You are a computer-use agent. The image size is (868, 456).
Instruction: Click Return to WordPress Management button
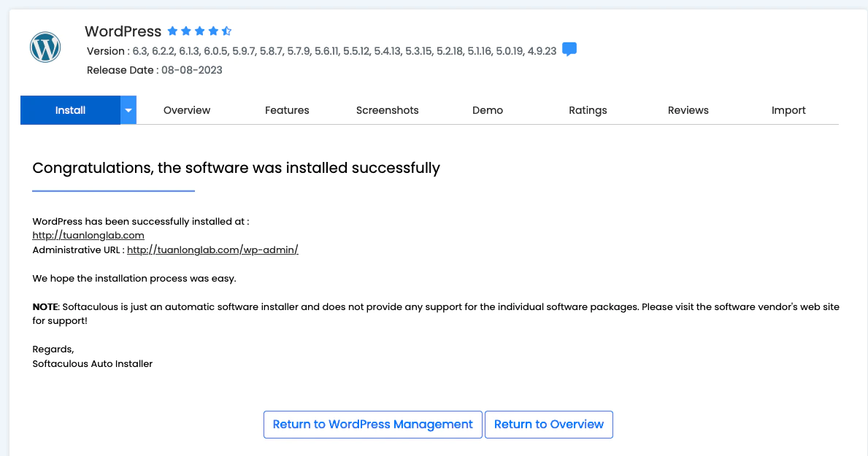373,425
